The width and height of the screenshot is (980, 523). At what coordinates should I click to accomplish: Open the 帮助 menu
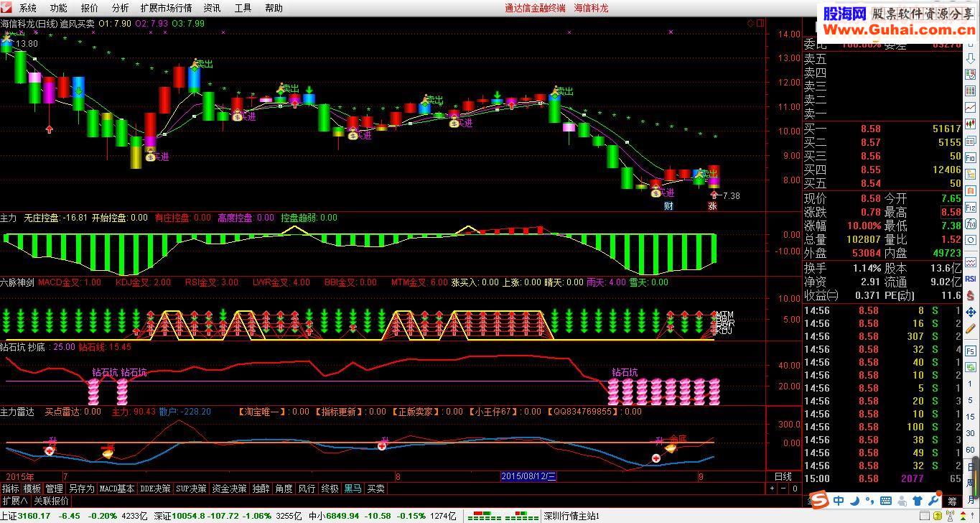[x=274, y=8]
